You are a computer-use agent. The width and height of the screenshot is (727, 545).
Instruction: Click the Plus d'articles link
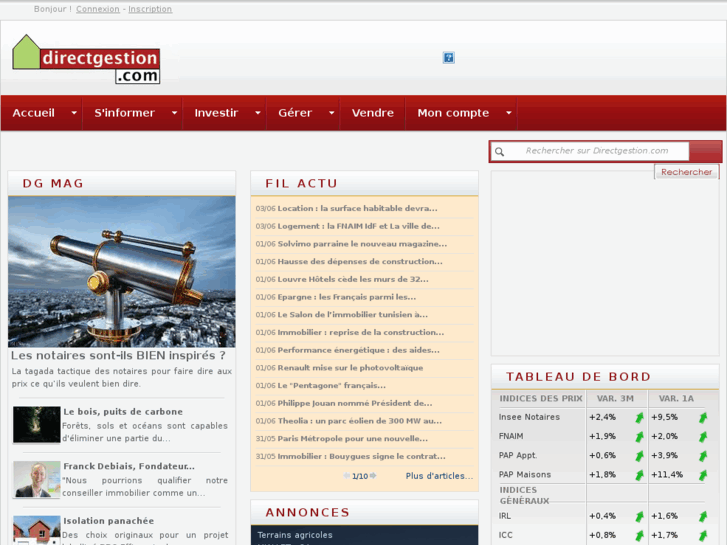click(440, 476)
